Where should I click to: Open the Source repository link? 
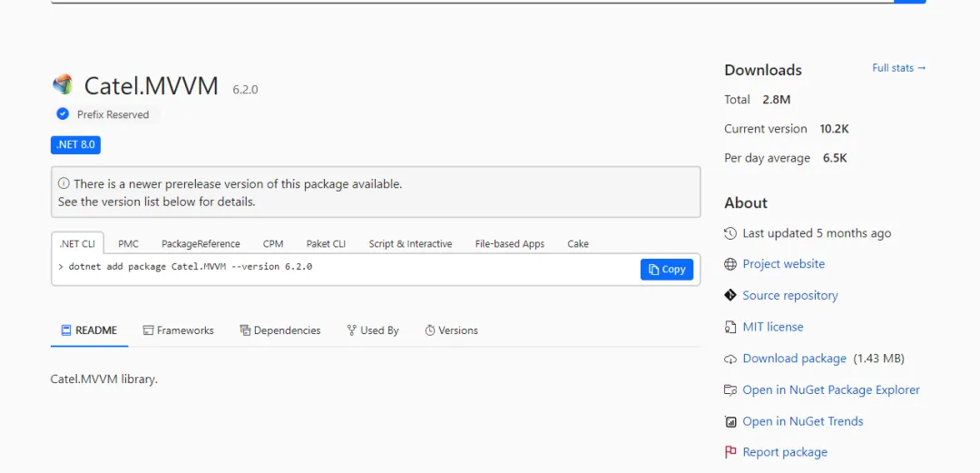790,295
